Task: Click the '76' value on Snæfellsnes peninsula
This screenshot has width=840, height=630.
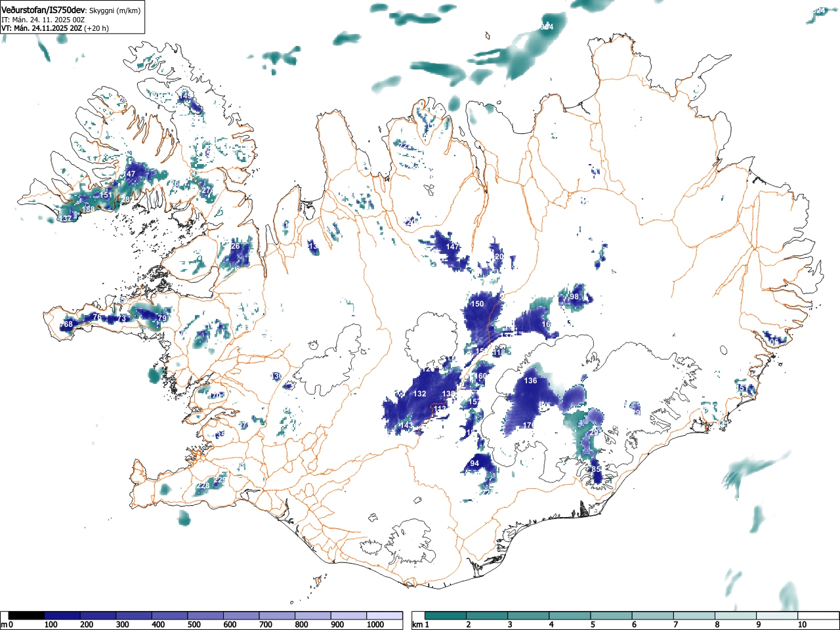Action: tap(97, 317)
